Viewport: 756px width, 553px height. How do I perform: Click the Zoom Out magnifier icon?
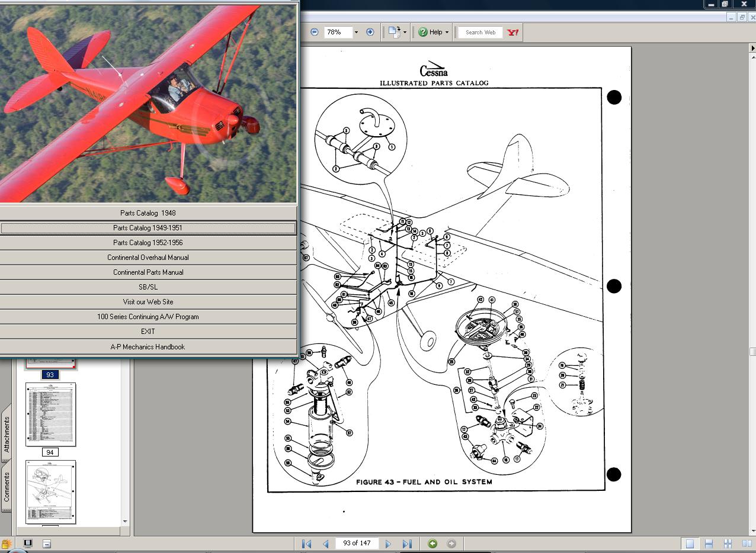pyautogui.click(x=314, y=32)
